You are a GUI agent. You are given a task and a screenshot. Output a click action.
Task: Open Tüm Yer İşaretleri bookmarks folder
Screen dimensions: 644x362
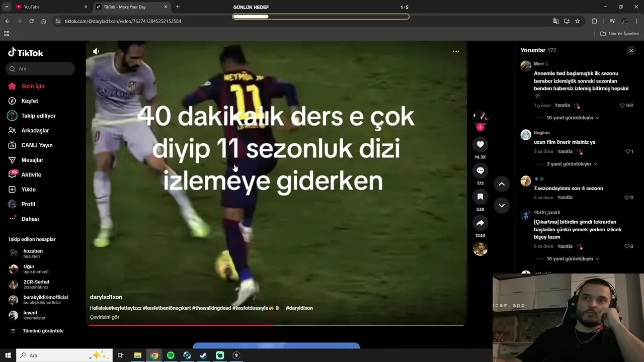[x=619, y=34]
